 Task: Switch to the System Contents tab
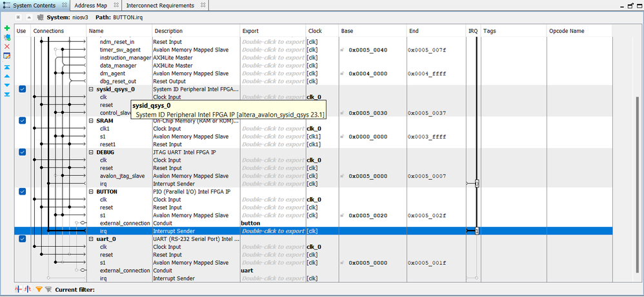(34, 5)
